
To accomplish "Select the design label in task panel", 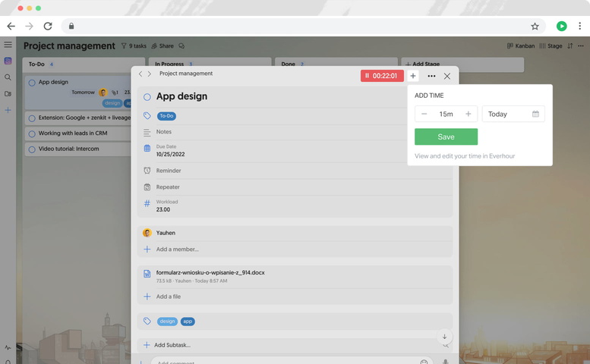I will (167, 322).
